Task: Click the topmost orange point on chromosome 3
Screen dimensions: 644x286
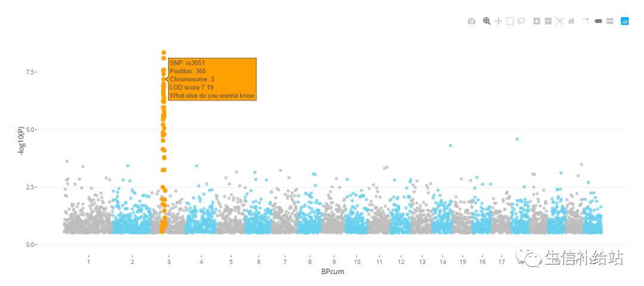Action: coord(163,53)
